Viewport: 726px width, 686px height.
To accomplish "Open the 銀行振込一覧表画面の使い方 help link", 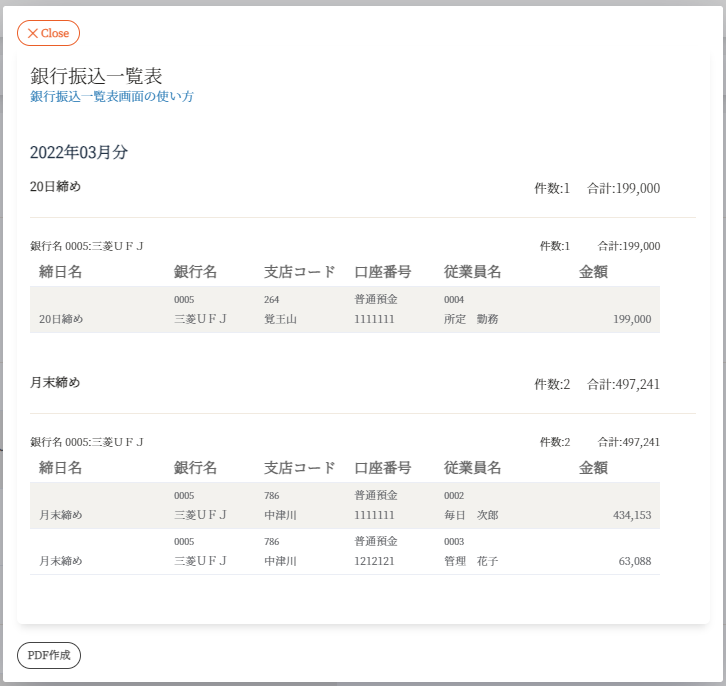I will tap(112, 97).
